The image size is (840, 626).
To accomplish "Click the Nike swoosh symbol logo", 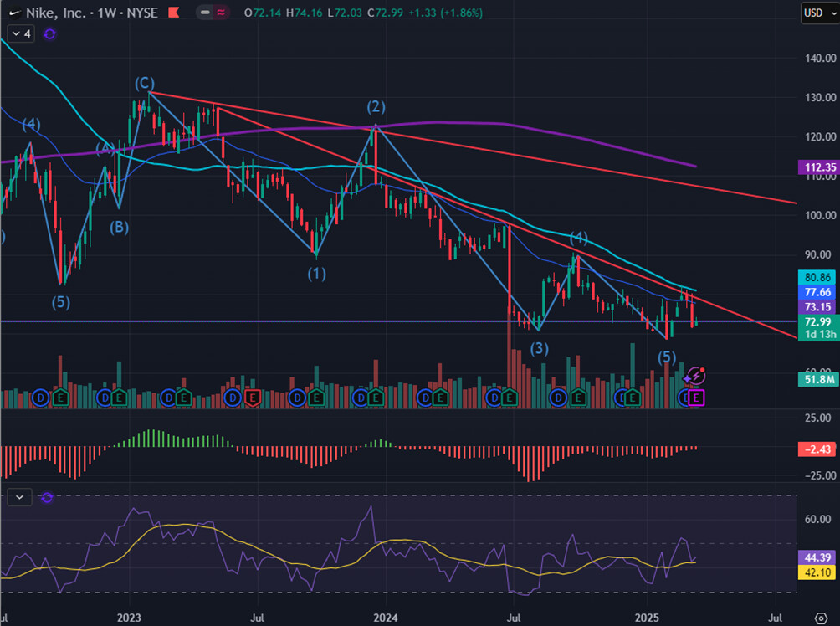I will click(12, 13).
